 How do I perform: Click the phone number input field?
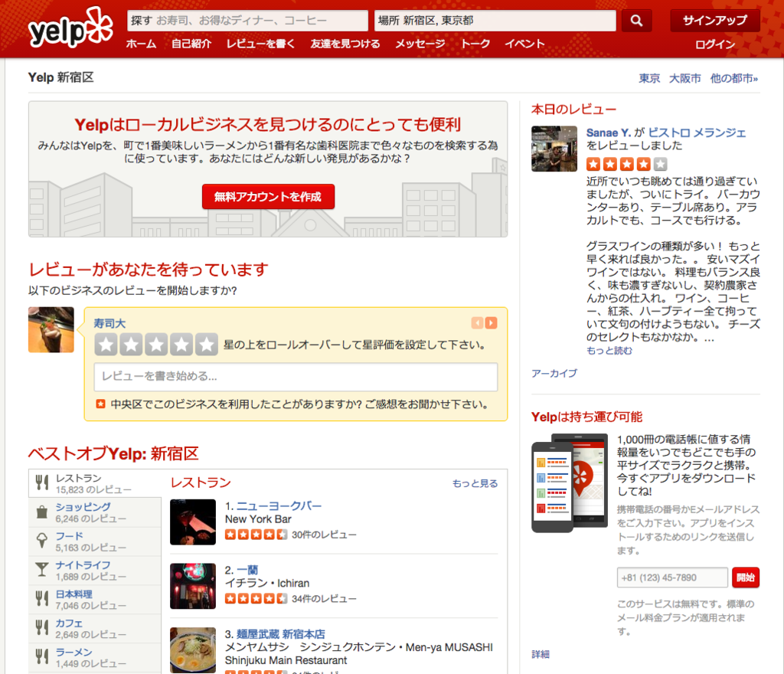point(672,577)
